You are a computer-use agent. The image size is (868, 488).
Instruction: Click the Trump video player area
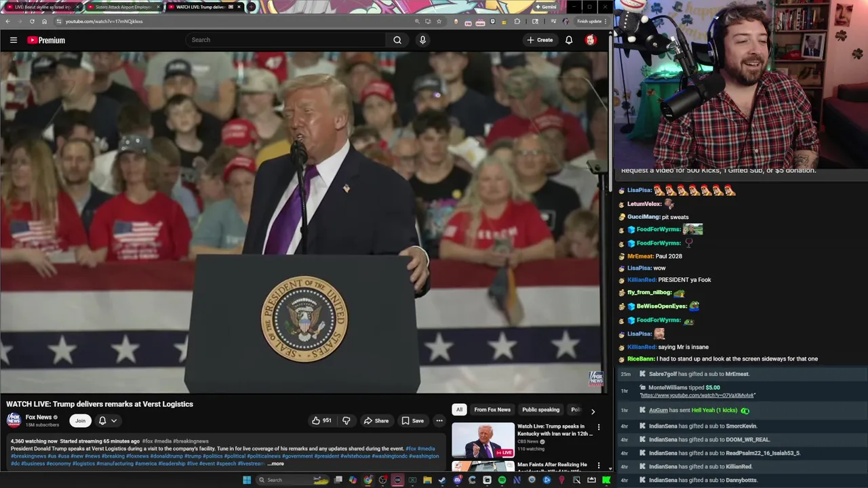click(304, 222)
